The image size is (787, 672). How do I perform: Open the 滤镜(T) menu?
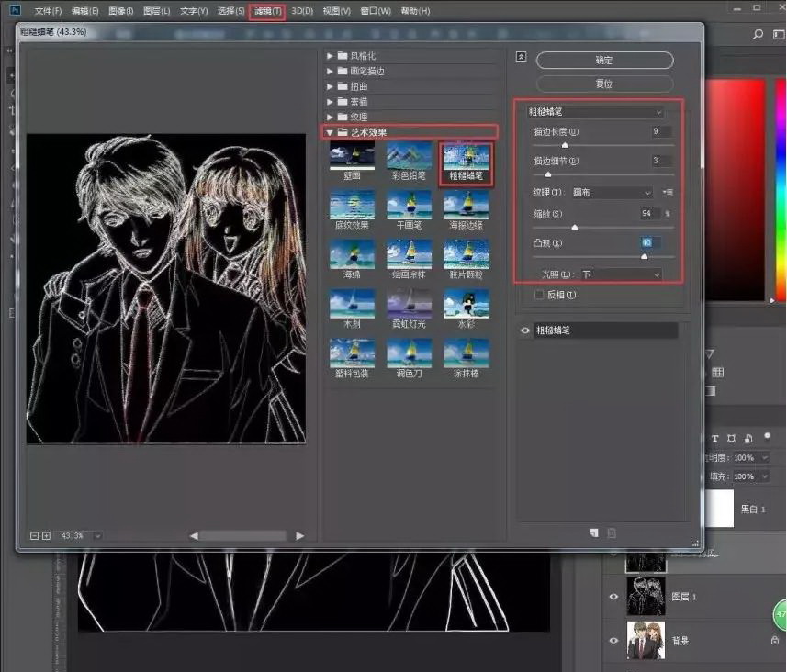pos(266,11)
